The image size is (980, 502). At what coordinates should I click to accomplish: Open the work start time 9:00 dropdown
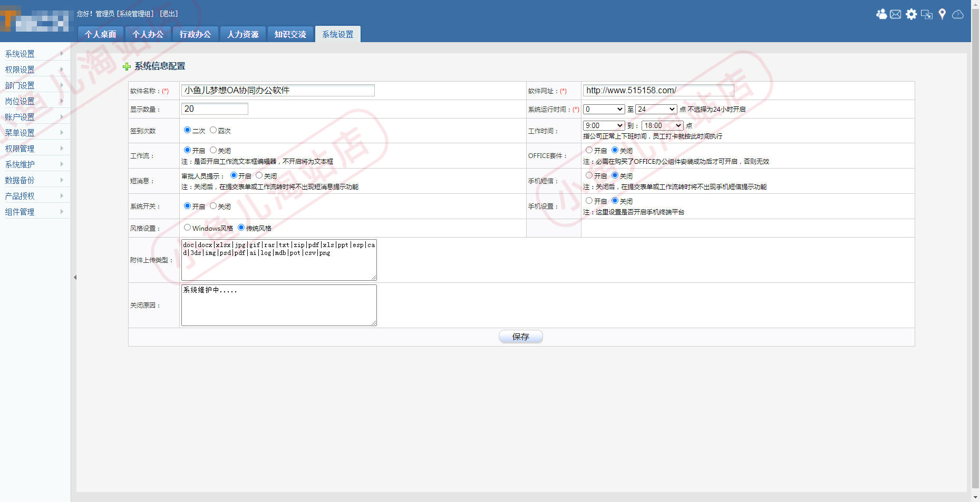[604, 125]
